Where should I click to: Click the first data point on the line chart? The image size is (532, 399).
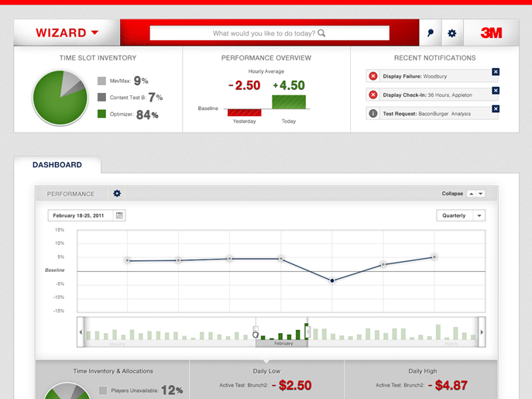point(127,260)
